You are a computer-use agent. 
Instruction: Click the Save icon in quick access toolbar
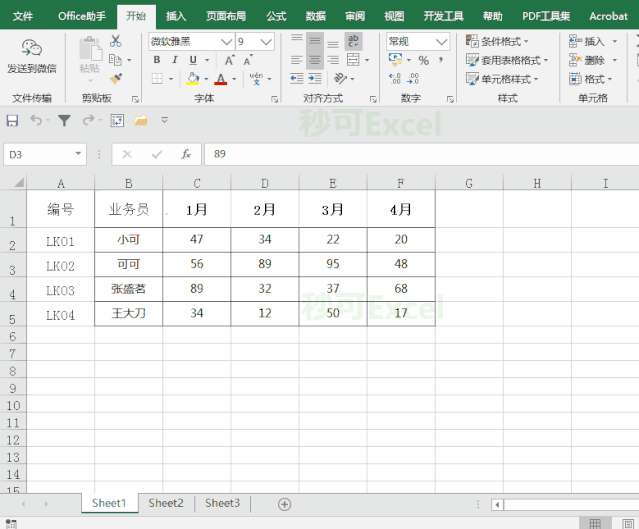click(x=12, y=121)
